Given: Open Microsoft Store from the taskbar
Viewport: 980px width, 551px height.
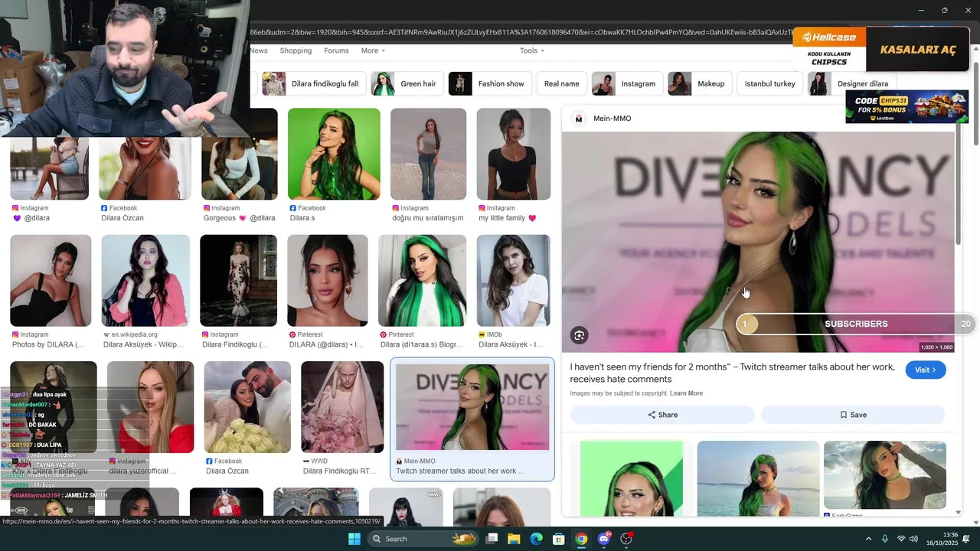Looking at the screenshot, I should click(x=559, y=539).
